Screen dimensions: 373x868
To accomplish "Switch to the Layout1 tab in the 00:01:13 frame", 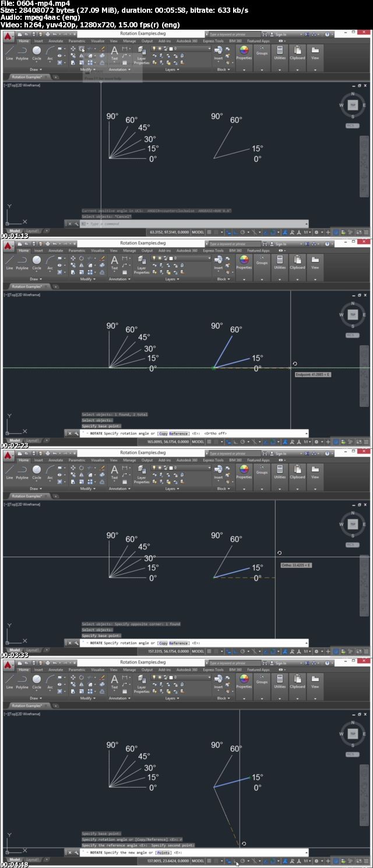I will [x=33, y=231].
